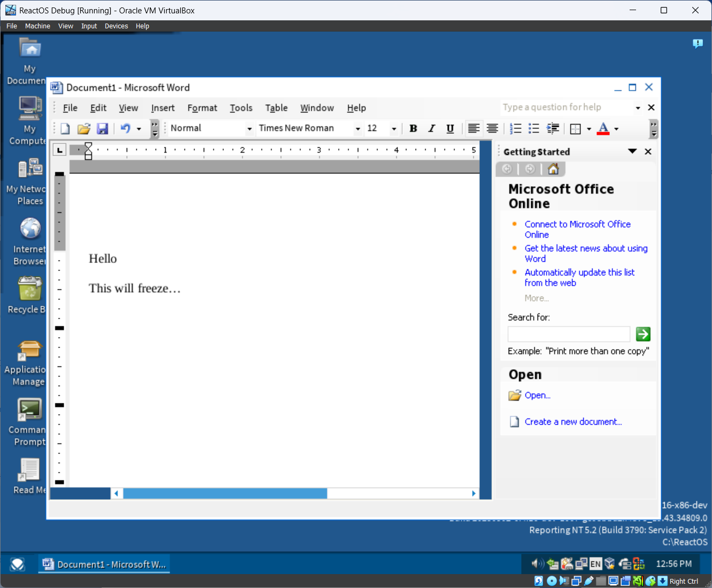Click the first line indent marker on ruler
Image resolution: width=712 pixels, height=588 pixels.
coord(88,146)
